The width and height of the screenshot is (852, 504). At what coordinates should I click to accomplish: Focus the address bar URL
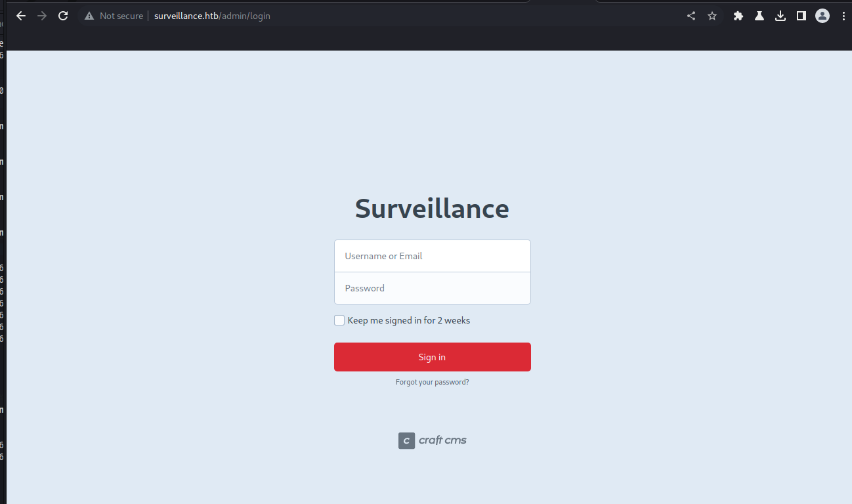coord(211,16)
